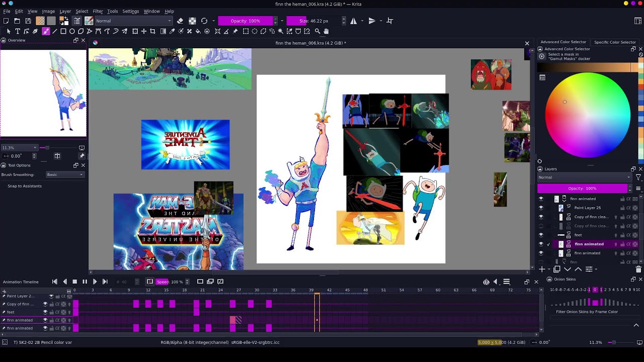This screenshot has height=362, width=644.
Task: Jump to the last animation frame
Action: (105, 282)
